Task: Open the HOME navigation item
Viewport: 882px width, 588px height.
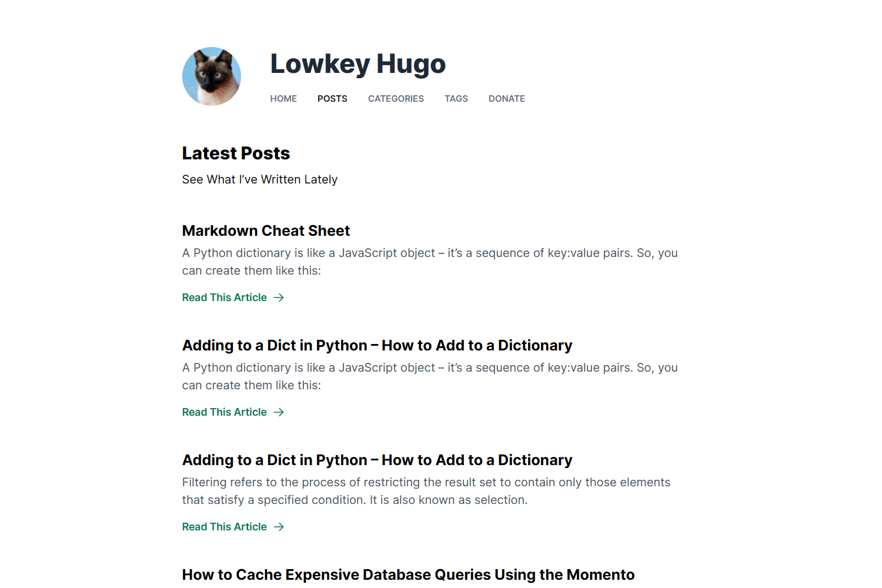Action: coord(283,98)
